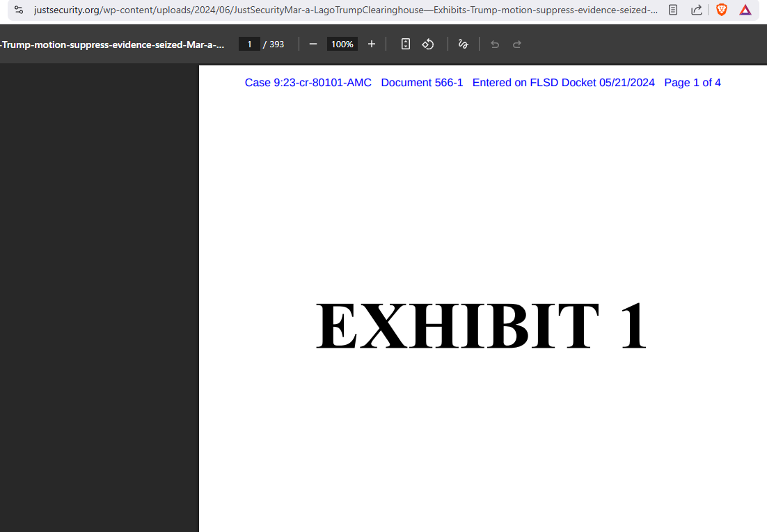Click 'Document 566-1' header text
This screenshot has height=532, width=767.
point(422,83)
